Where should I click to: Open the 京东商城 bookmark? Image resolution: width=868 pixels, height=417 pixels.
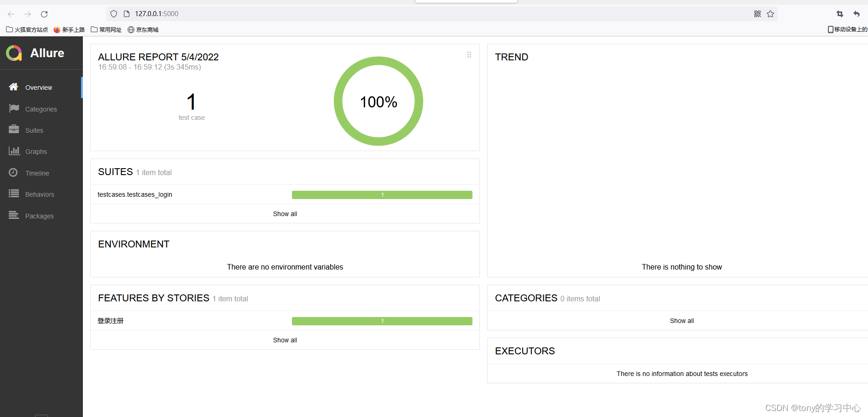143,29
